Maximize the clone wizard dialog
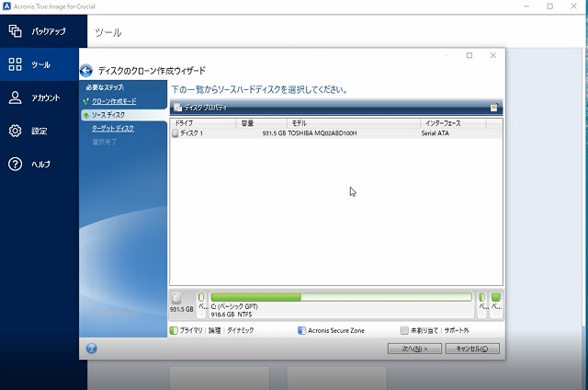 [469, 55]
